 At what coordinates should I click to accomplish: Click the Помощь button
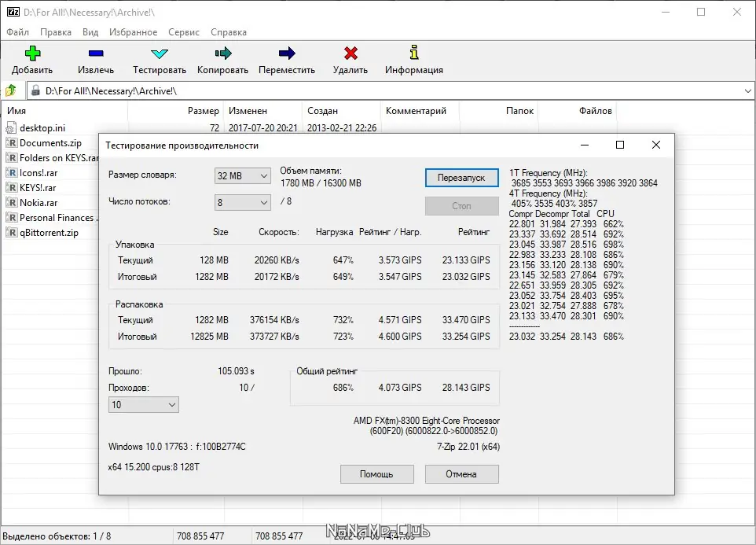point(376,474)
